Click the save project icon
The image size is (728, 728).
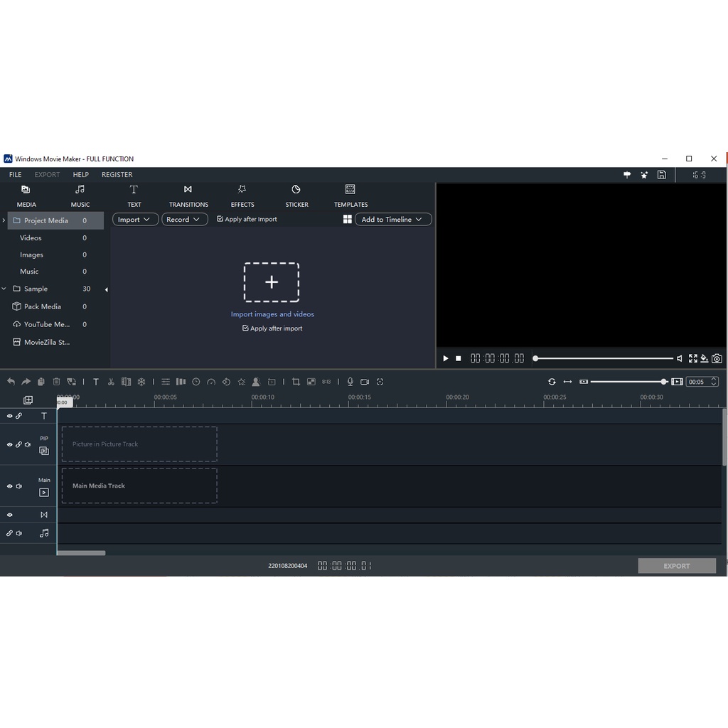click(661, 175)
